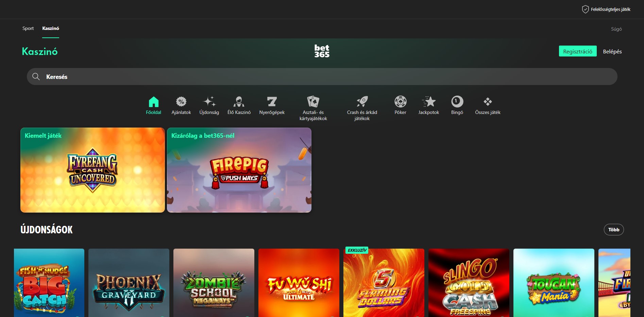Click the search magnifier icon
This screenshot has height=317, width=644.
(36, 77)
